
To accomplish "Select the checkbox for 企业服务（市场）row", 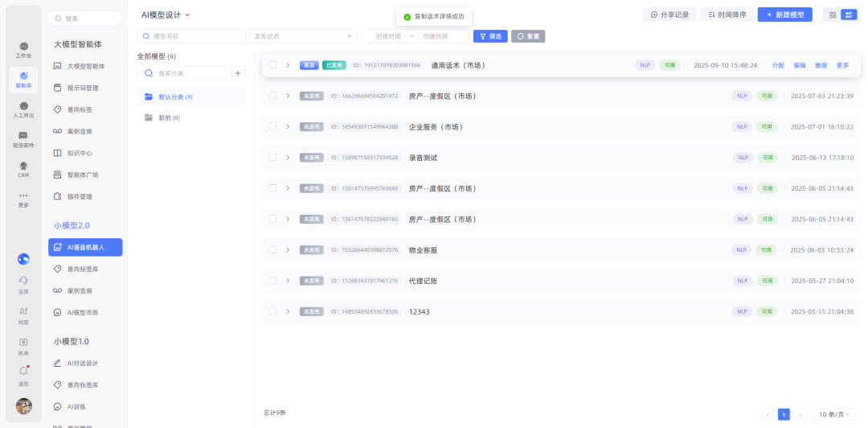I will (x=272, y=127).
